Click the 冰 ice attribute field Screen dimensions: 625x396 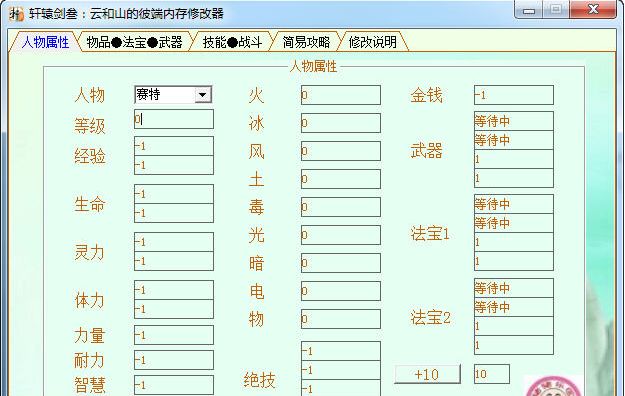[x=341, y=123]
